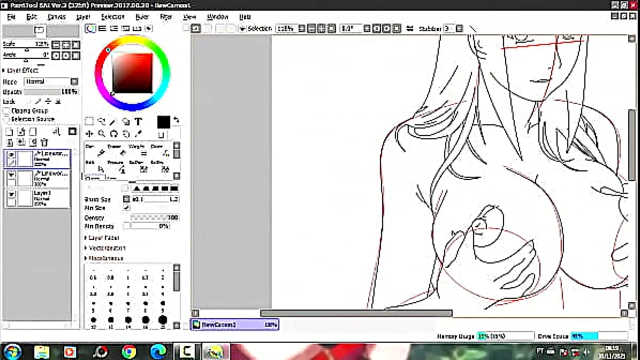Screen dimensions: 640x360
Task: Select the shape tool
Action: (x=126, y=121)
